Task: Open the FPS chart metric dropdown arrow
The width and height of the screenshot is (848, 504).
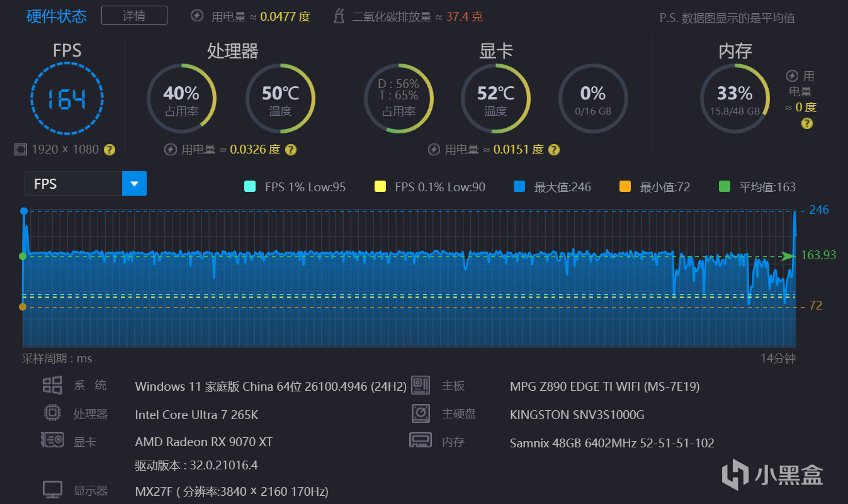Action: coord(134,184)
